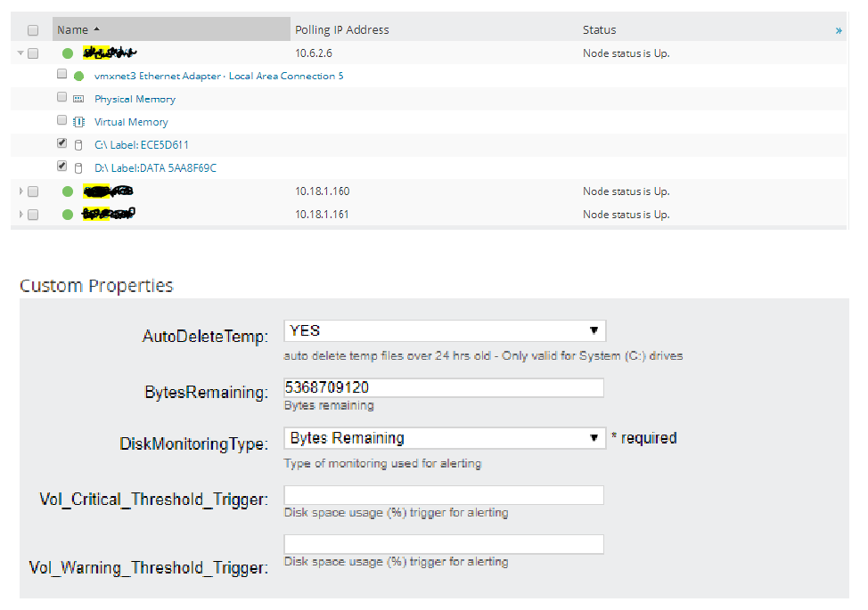The width and height of the screenshot is (868, 610).
Task: Click the Name sort ascending arrow
Action: [97, 28]
